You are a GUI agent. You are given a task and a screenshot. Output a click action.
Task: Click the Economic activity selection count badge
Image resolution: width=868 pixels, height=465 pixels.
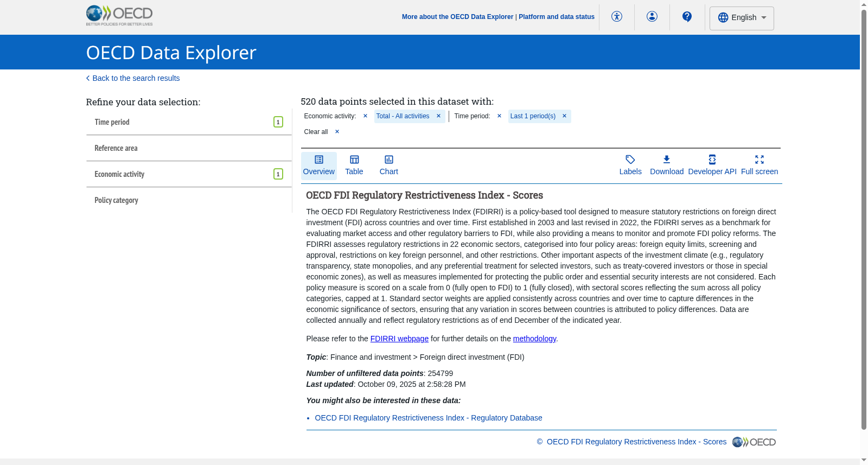pos(278,174)
